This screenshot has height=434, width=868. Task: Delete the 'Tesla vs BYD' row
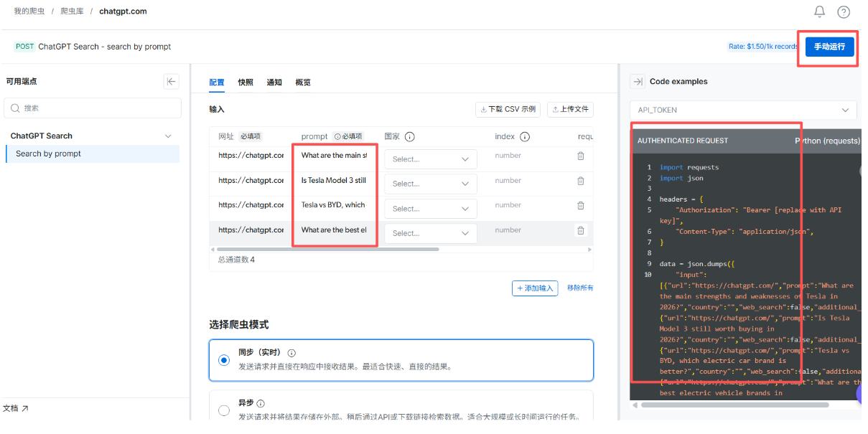click(x=581, y=205)
